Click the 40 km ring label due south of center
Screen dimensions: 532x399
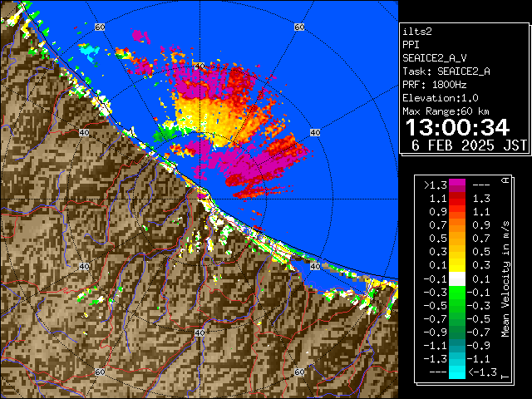(199, 332)
